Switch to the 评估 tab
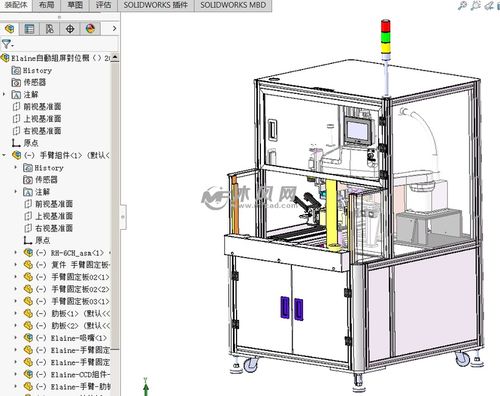Image resolution: width=500 pixels, height=396 pixels. [103, 5]
